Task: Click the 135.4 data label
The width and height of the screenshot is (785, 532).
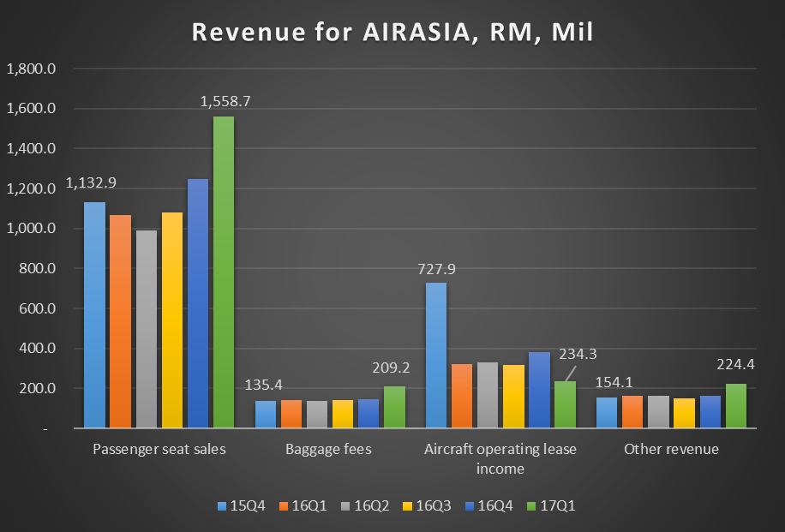Action: point(263,385)
